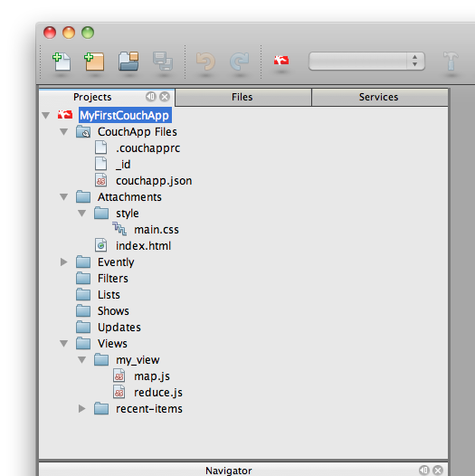This screenshot has height=476, width=475.
Task: Select the index.html file
Action: coord(143,246)
